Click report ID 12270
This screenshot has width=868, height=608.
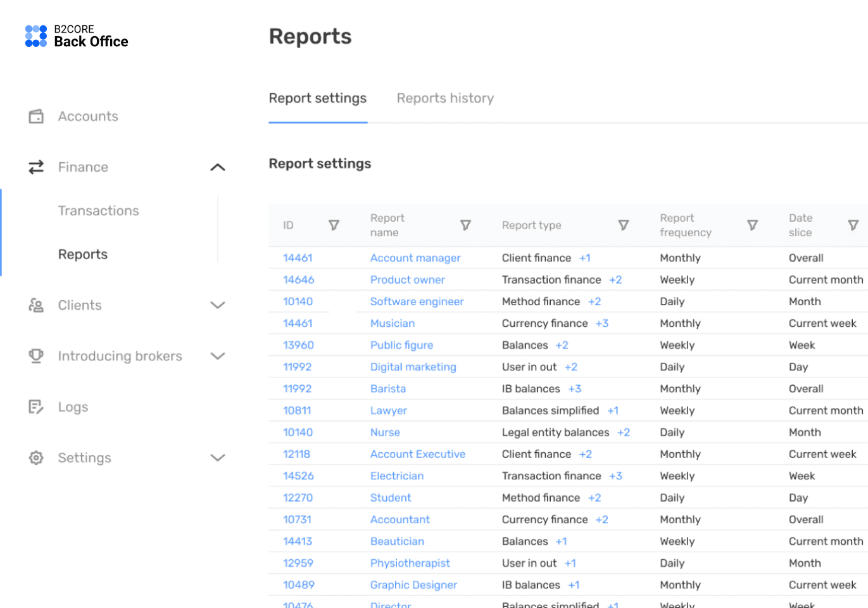tap(298, 498)
